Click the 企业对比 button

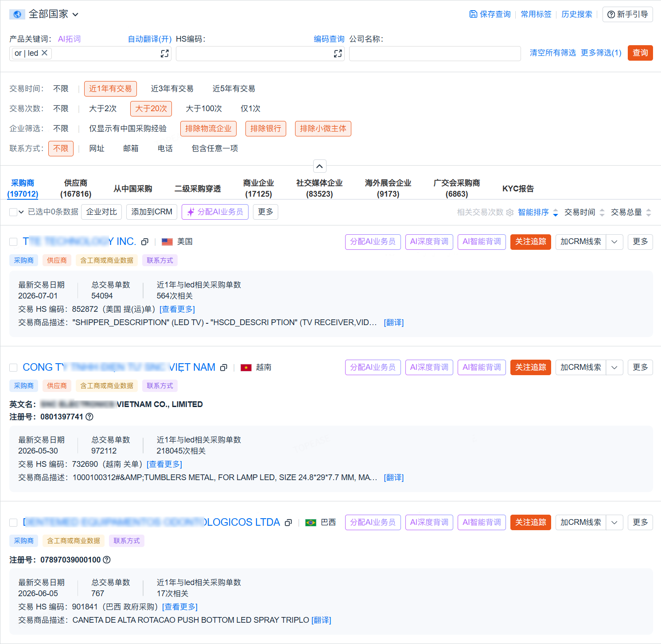click(101, 212)
